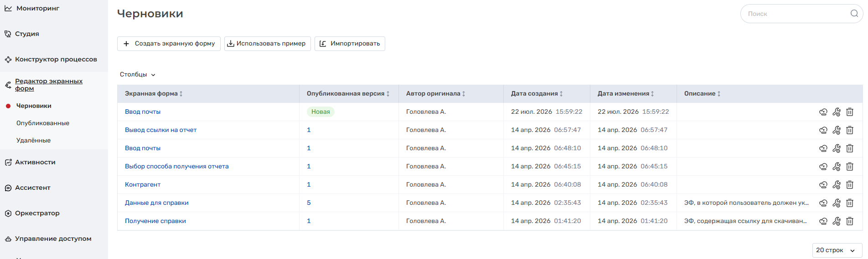Screen dimensions: 868x259
Task: Sort by the Описание column
Action: [703, 94]
